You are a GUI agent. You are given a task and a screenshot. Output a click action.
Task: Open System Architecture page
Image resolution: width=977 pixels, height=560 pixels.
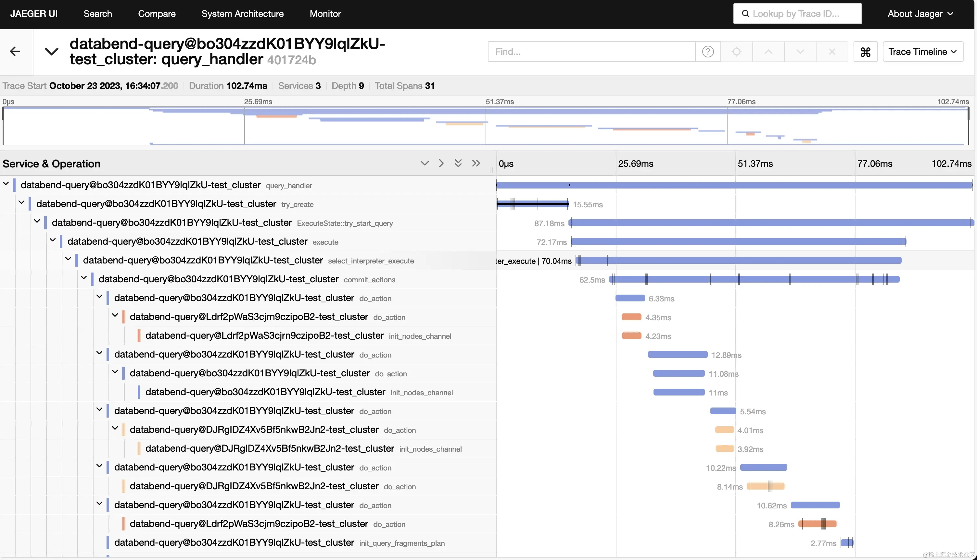point(242,14)
